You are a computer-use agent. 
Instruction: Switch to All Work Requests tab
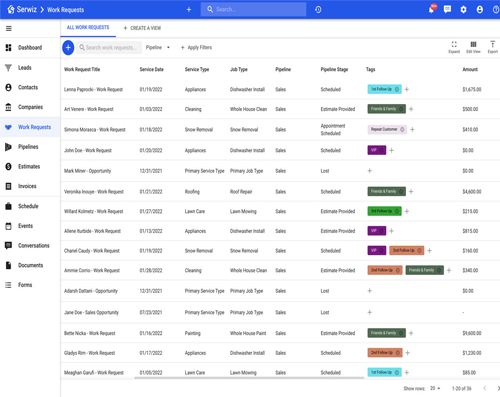(x=88, y=28)
